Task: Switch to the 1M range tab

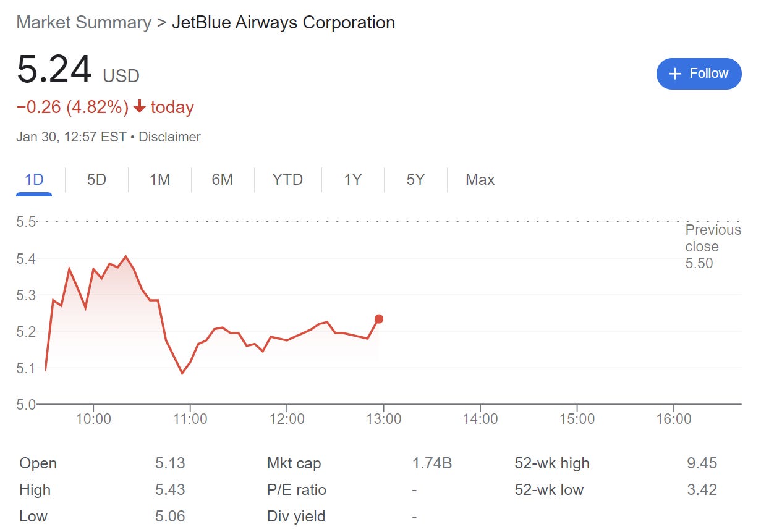Action: pyautogui.click(x=159, y=180)
